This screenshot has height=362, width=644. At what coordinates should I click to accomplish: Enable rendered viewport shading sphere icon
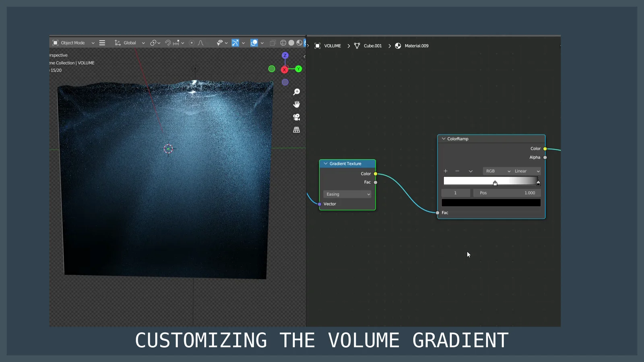coord(304,43)
